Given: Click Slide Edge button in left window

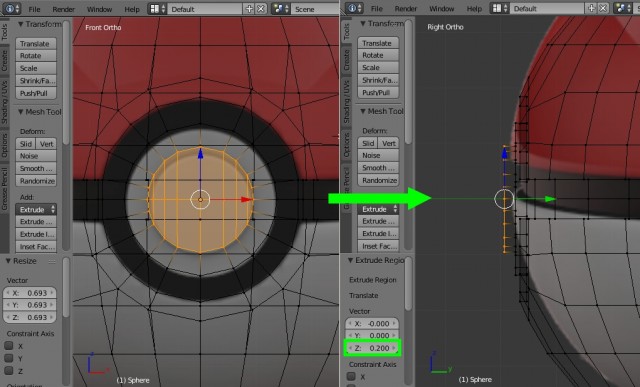Looking at the screenshot, I should click(26, 144).
